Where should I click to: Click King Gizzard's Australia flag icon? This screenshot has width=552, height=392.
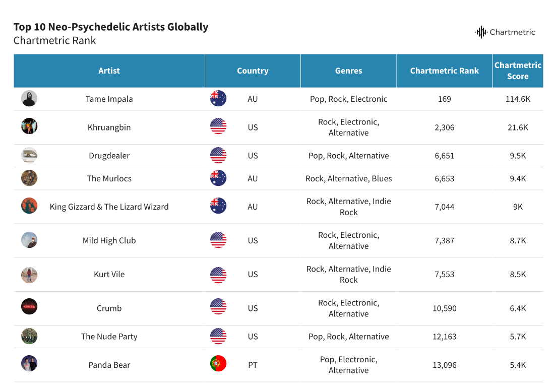218,206
